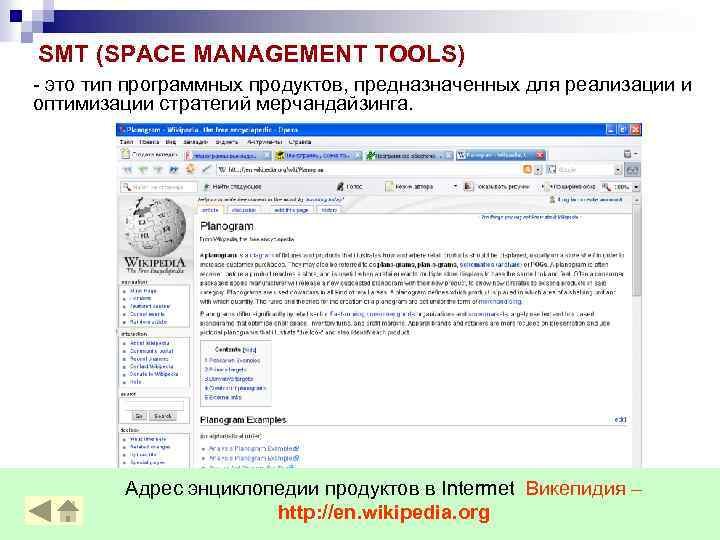
Task: Open the Main Page sidebar link
Action: 143,291
